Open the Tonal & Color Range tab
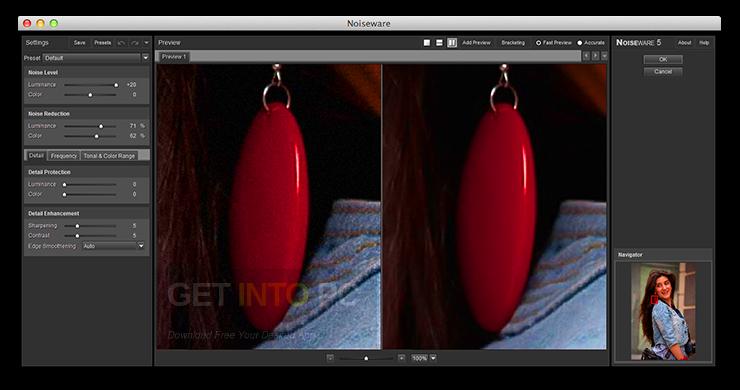 click(109, 156)
